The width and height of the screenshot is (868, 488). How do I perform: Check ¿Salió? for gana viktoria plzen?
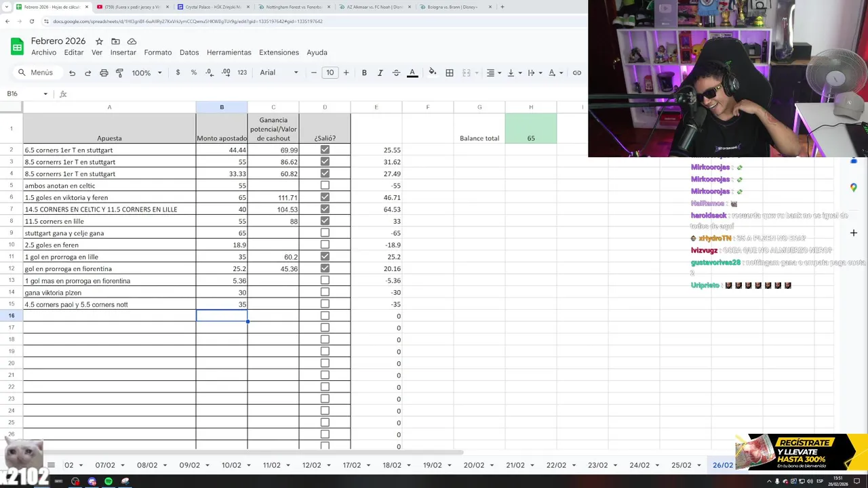(x=325, y=292)
